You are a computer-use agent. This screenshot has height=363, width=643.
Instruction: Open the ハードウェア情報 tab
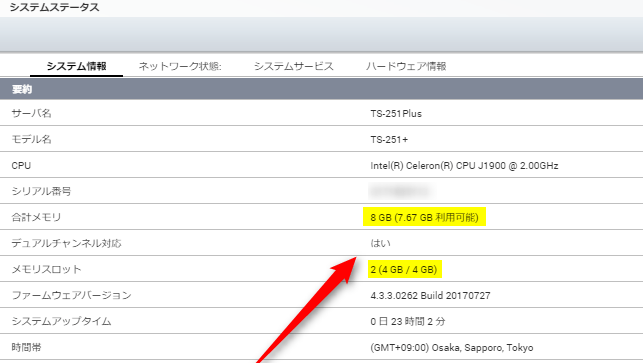406,66
